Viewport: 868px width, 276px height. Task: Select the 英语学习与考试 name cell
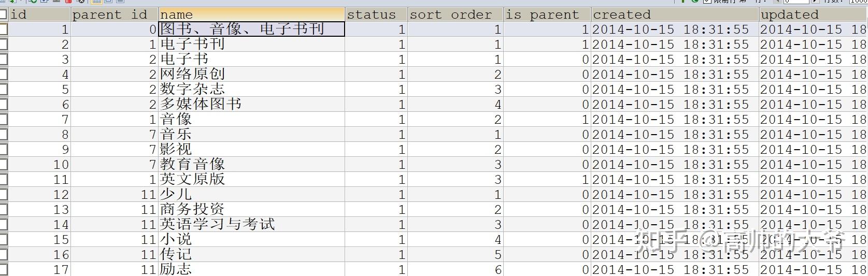pyautogui.click(x=252, y=224)
